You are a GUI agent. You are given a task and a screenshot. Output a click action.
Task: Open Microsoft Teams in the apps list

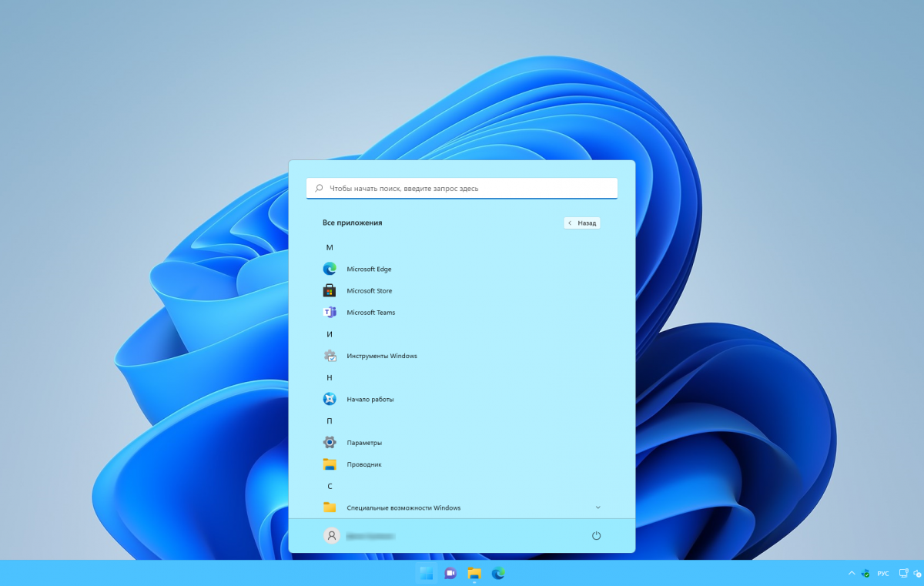(x=370, y=313)
